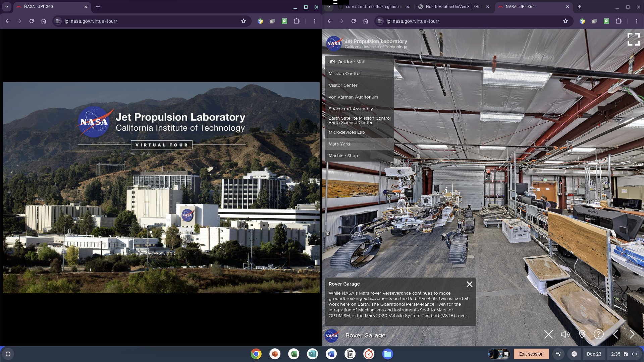Open the help question mark icon
644x362 pixels.
pyautogui.click(x=599, y=335)
